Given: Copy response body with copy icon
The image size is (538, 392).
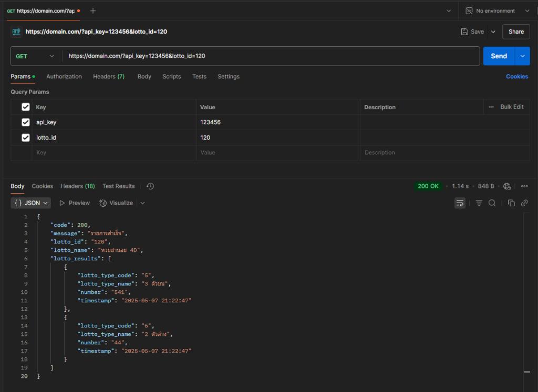Looking at the screenshot, I should click(511, 203).
